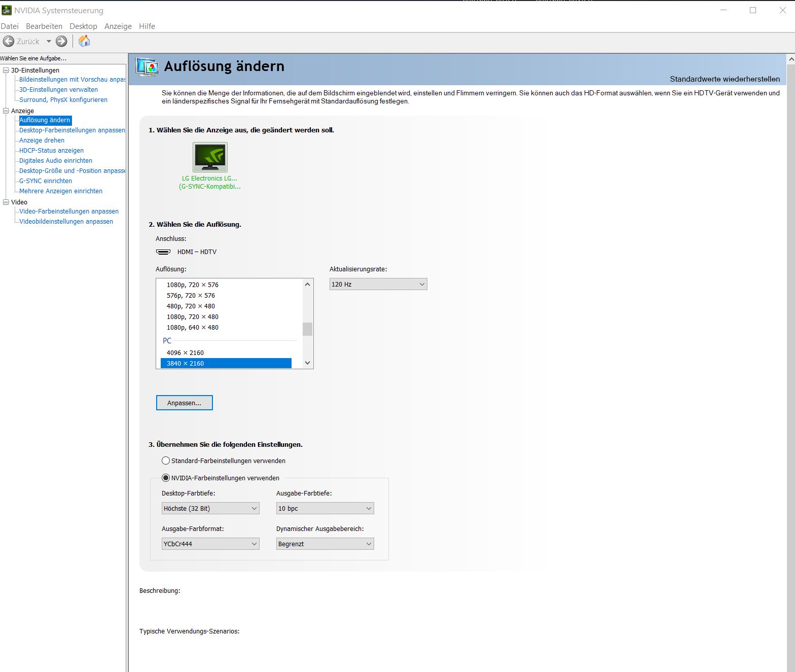This screenshot has width=795, height=672.
Task: Click the Anpassen... button
Action: click(184, 403)
